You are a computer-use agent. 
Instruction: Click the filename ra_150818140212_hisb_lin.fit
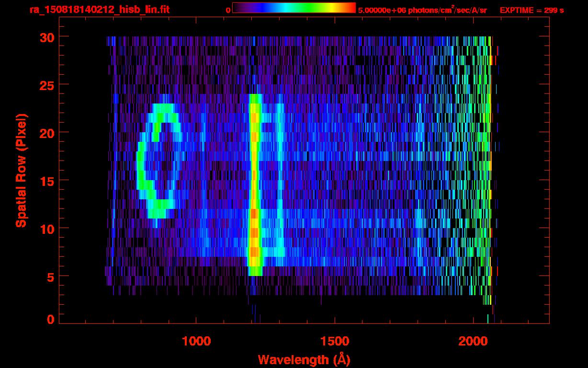click(99, 10)
